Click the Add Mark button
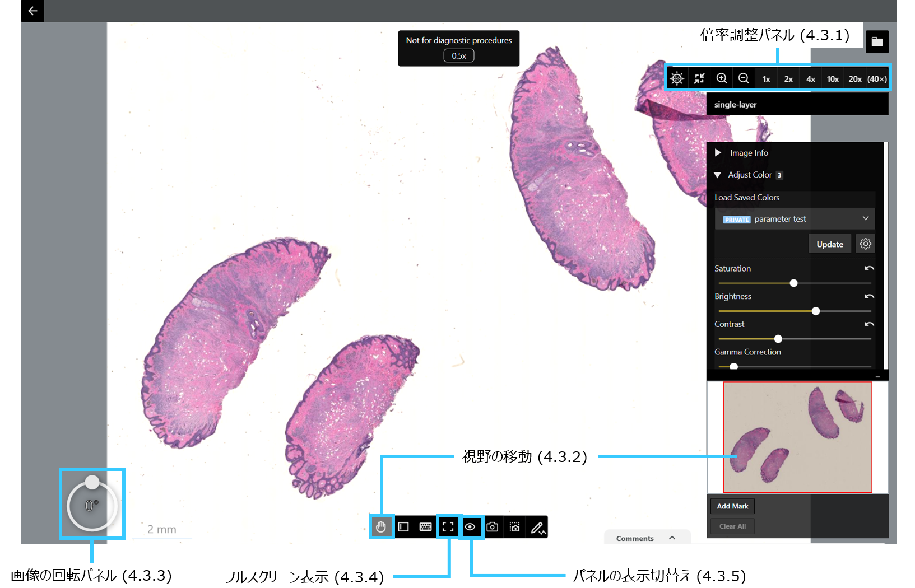 (x=732, y=506)
